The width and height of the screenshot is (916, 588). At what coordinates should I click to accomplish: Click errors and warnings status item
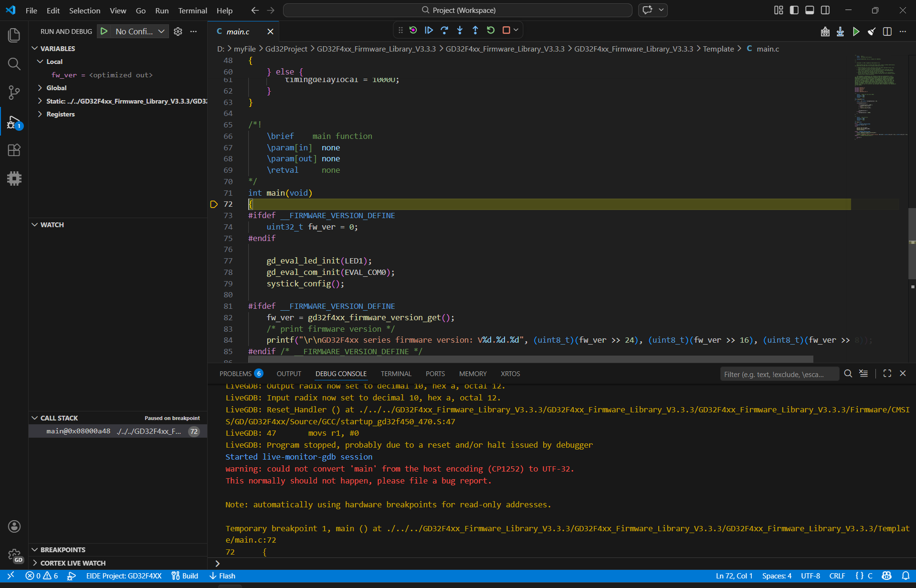point(42,576)
